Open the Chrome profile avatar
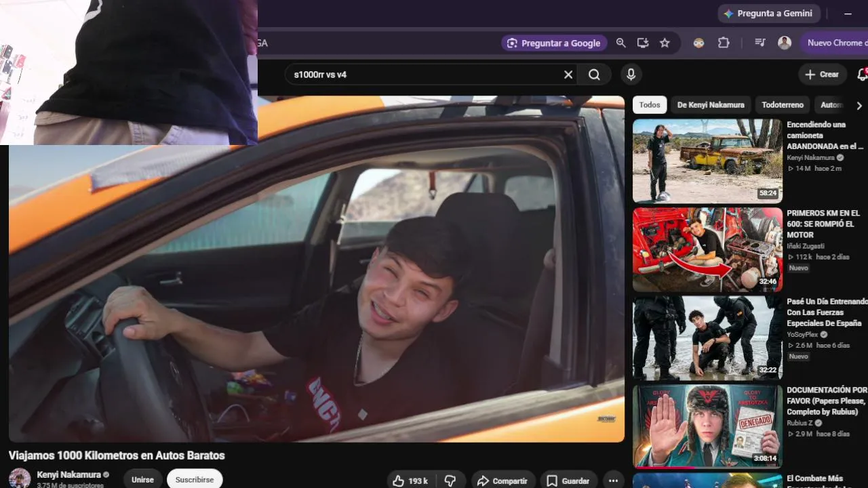The height and width of the screenshot is (488, 868). pos(785,43)
